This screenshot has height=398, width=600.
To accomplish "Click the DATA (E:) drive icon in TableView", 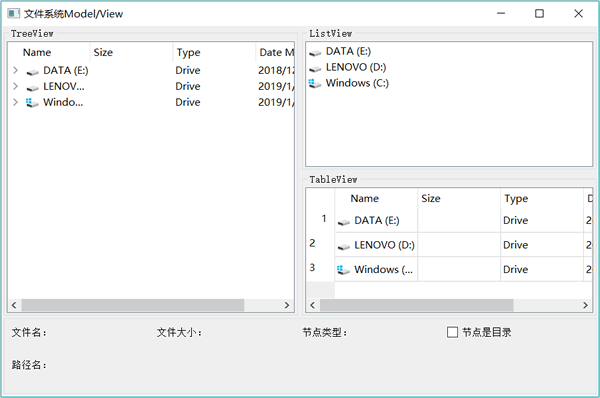I will tap(344, 222).
